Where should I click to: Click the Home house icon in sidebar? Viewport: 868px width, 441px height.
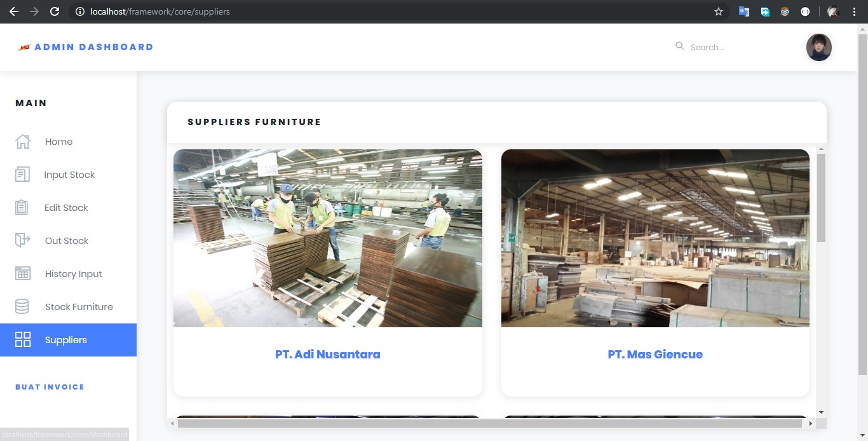pos(23,141)
